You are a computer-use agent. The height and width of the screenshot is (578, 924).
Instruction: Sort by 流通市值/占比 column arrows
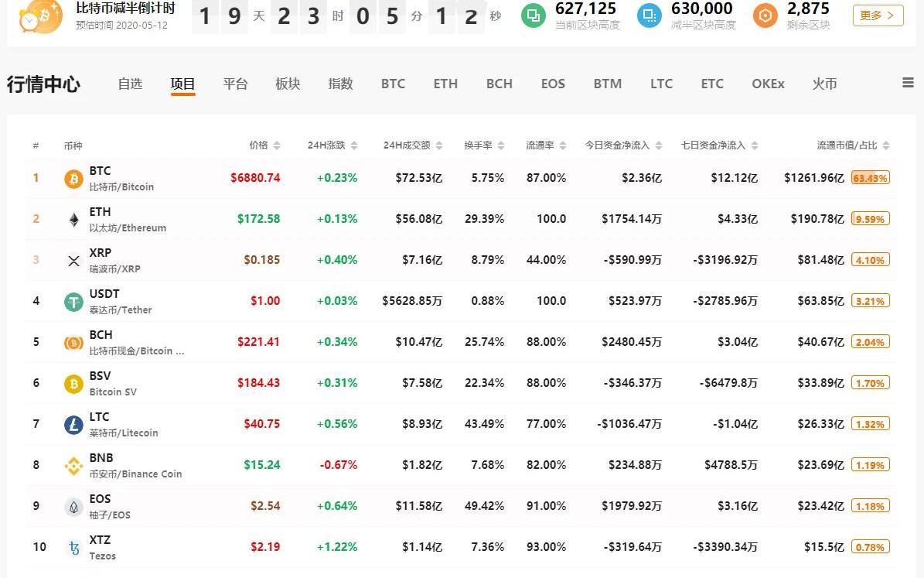pos(886,145)
